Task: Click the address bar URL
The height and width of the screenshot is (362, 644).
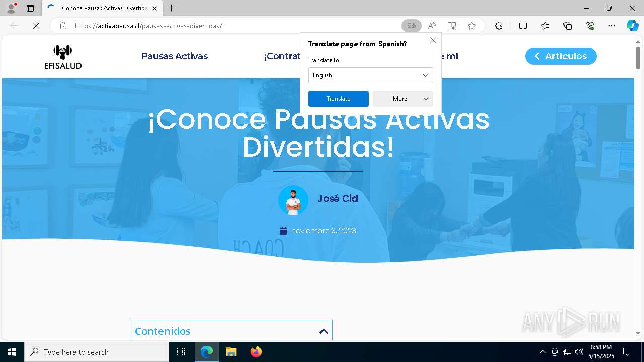Action: pos(148,26)
